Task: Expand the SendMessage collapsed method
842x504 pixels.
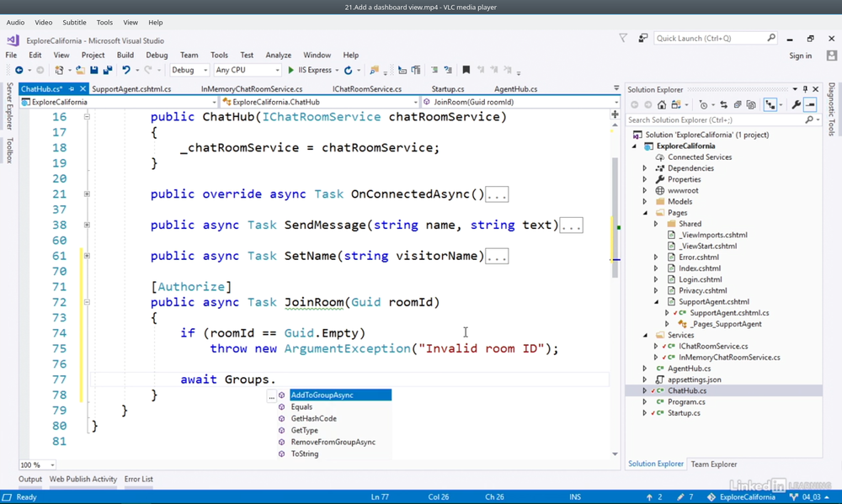Action: point(87,225)
